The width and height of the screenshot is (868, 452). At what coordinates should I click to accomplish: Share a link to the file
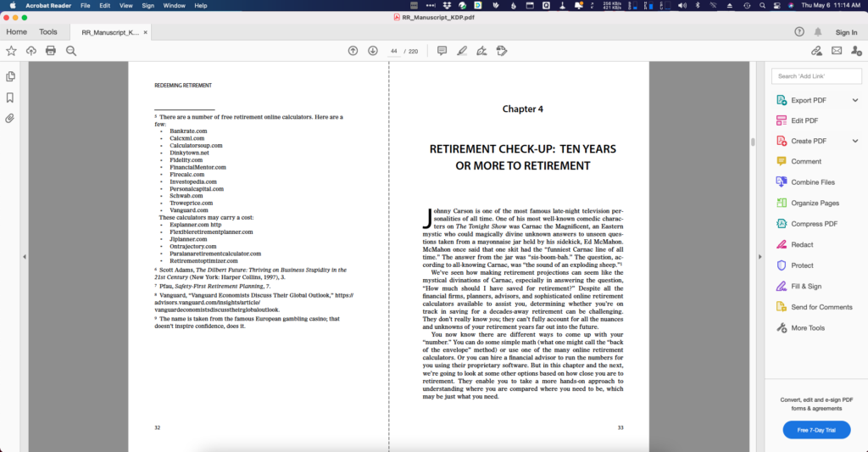tap(816, 51)
